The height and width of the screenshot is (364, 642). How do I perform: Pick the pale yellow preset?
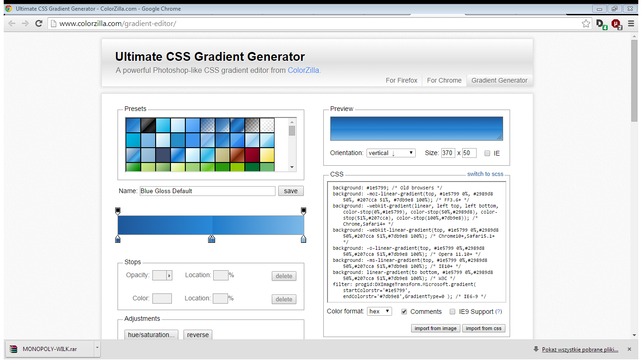click(x=267, y=155)
